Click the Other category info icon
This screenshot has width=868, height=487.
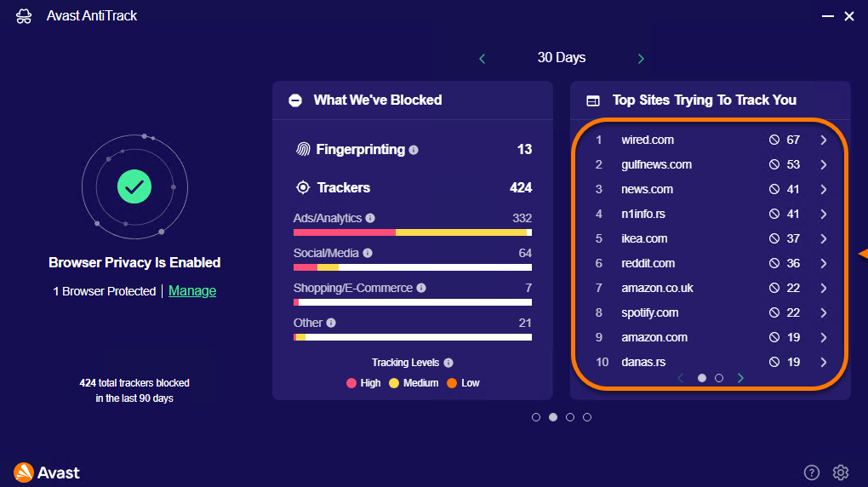[331, 323]
